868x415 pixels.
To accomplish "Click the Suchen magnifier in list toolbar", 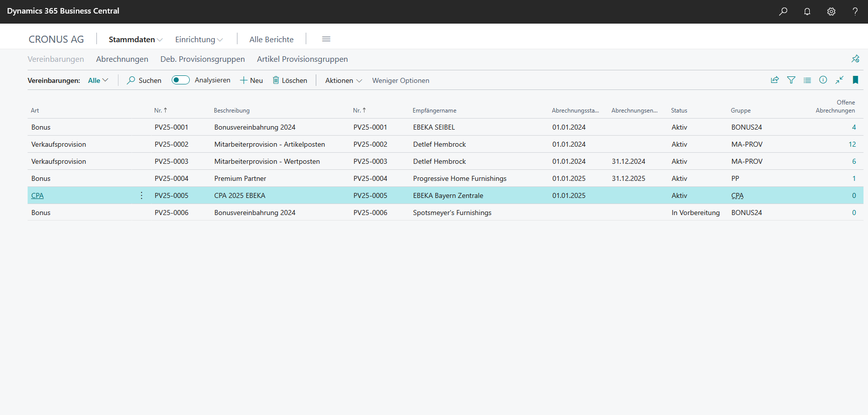I will coord(131,80).
